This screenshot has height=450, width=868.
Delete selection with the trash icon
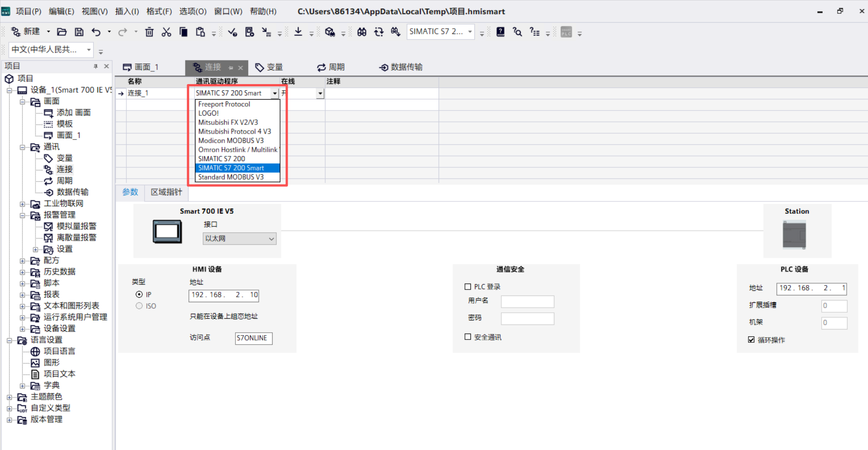pyautogui.click(x=149, y=32)
